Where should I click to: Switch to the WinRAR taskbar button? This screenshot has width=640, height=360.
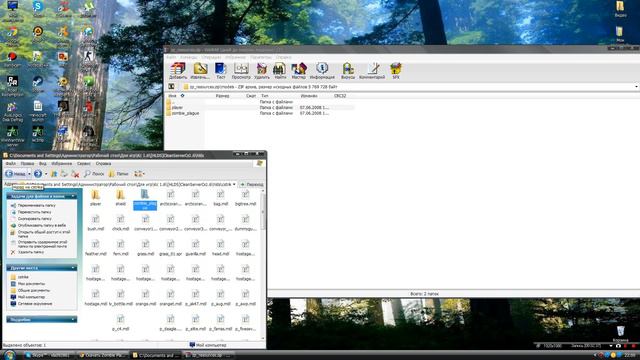click(207, 356)
